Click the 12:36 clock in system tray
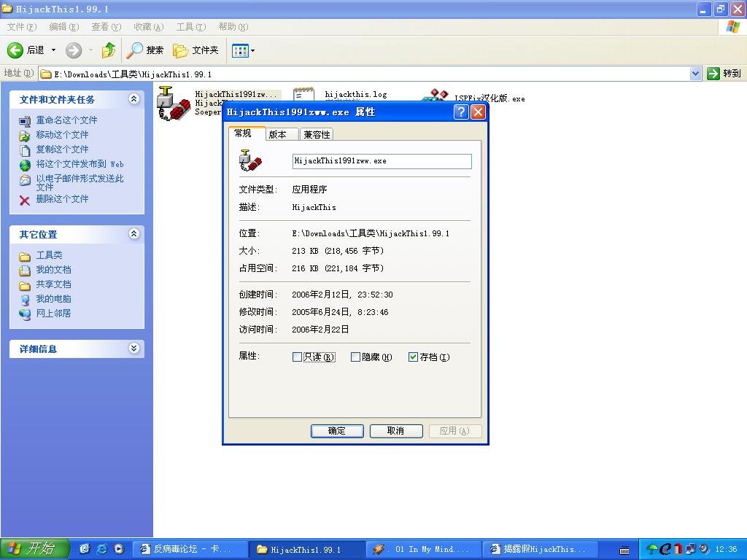 point(726,550)
